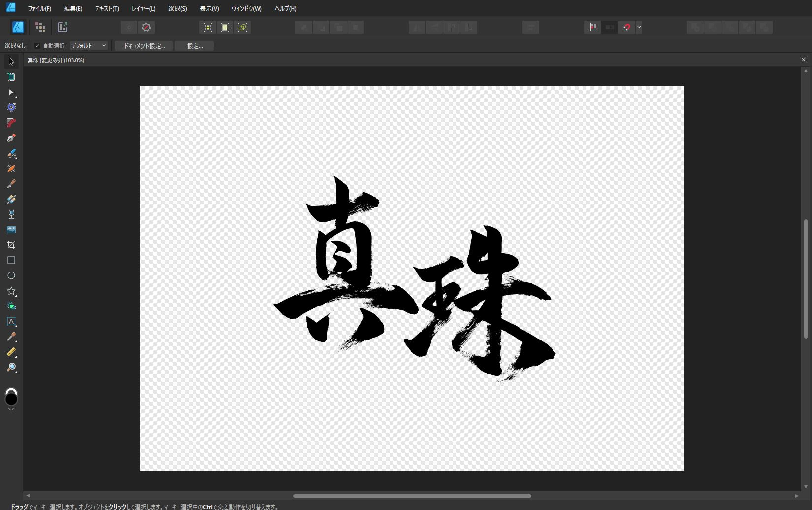Select the Star shape tool
The width and height of the screenshot is (812, 510).
pos(11,291)
